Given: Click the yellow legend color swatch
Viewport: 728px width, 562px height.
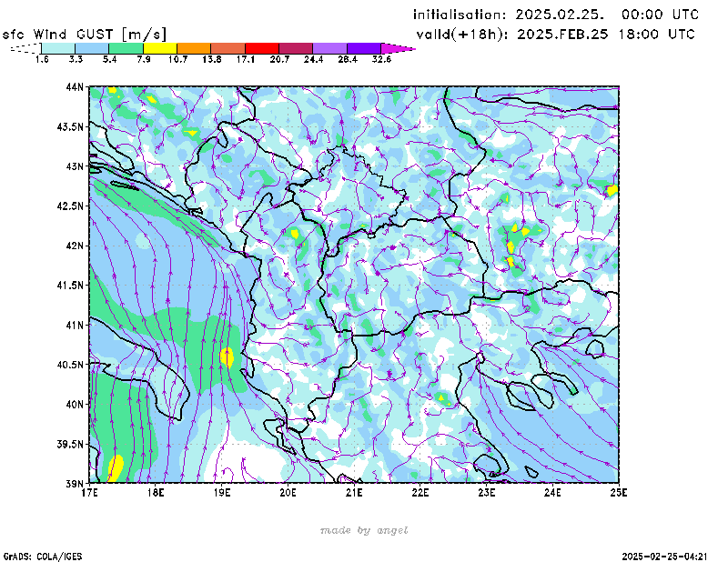Looking at the screenshot, I should click(x=159, y=48).
